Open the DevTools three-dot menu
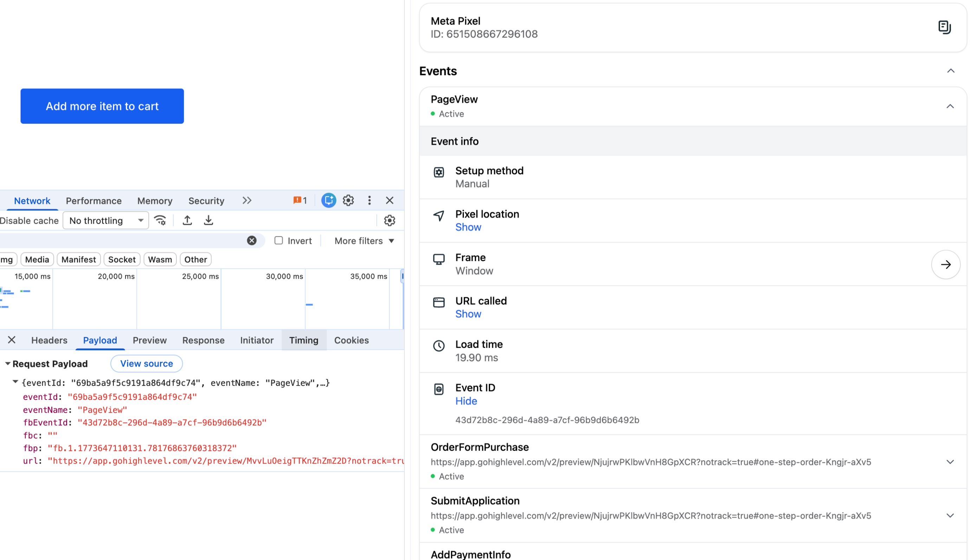The width and height of the screenshot is (972, 560). [x=369, y=200]
